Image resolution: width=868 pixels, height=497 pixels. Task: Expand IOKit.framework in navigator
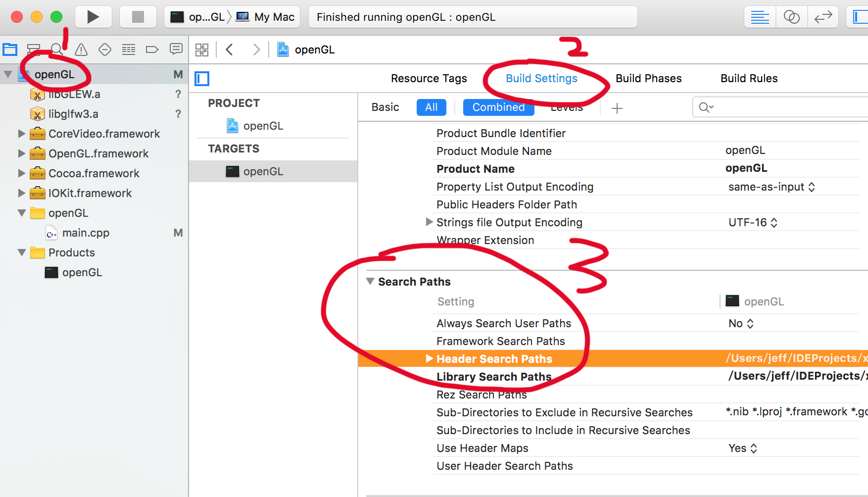click(x=21, y=193)
